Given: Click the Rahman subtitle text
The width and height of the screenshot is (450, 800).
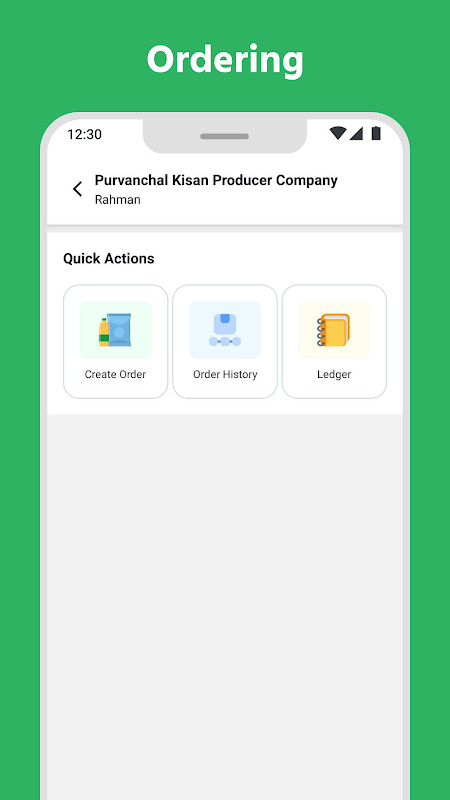Looking at the screenshot, I should (x=118, y=199).
